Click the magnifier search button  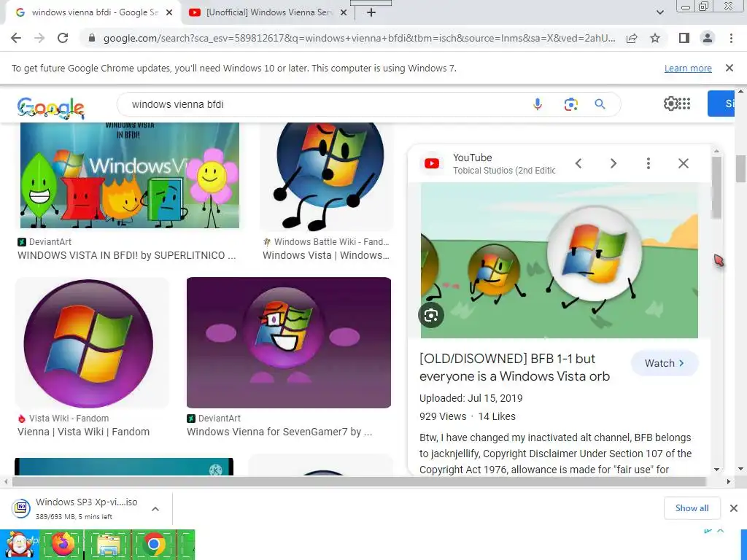pyautogui.click(x=600, y=104)
